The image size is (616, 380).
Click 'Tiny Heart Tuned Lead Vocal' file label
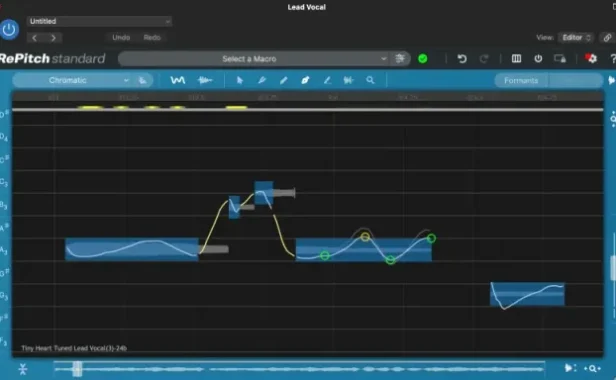pyautogui.click(x=74, y=348)
